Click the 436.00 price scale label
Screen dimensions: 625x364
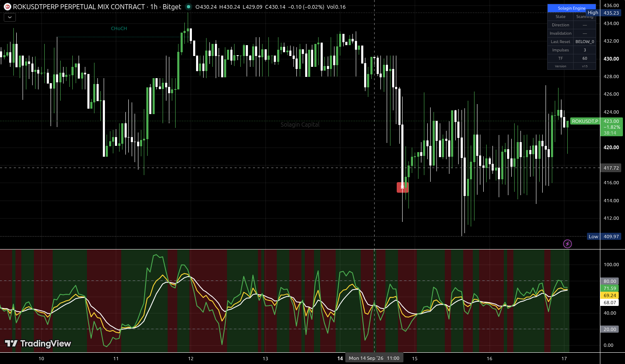(611, 5)
